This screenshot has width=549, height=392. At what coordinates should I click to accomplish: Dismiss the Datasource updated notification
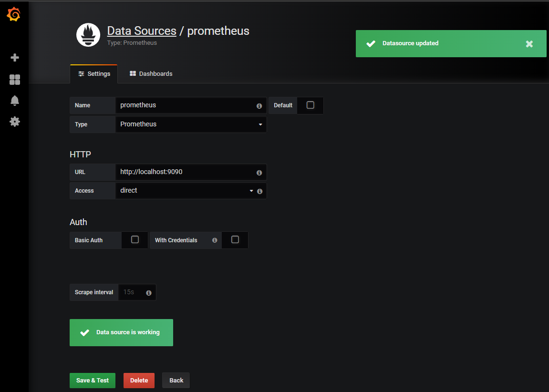(529, 44)
